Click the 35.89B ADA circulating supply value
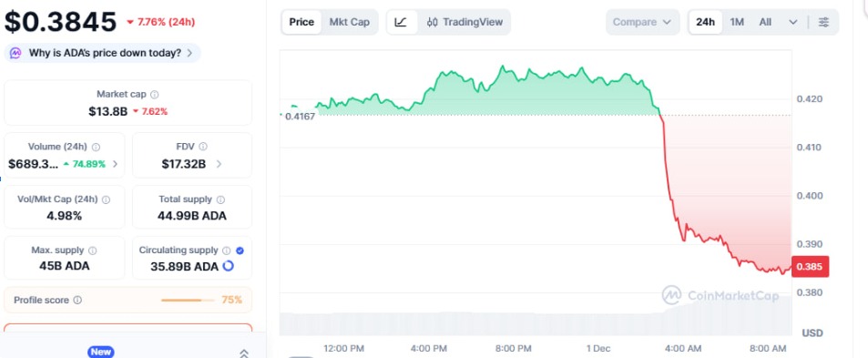Screen dimensions: 868x358 coord(184,267)
